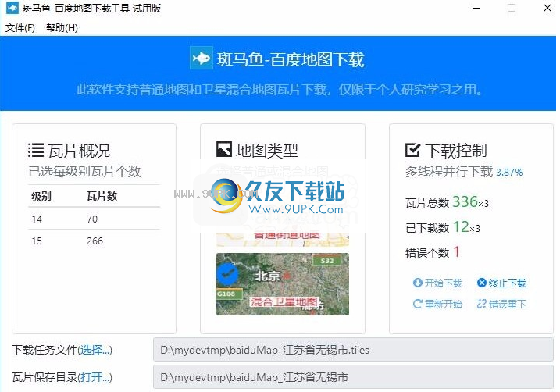Click the tile save directory field

point(353,377)
